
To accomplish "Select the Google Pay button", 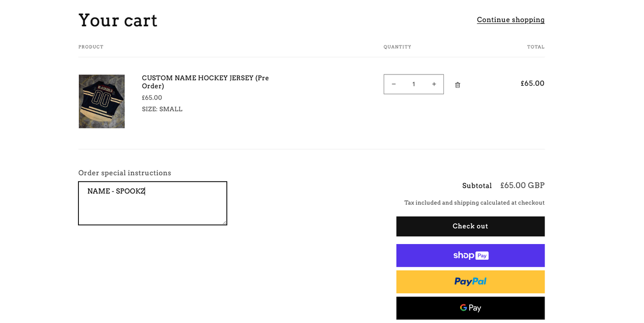I will pos(470,308).
